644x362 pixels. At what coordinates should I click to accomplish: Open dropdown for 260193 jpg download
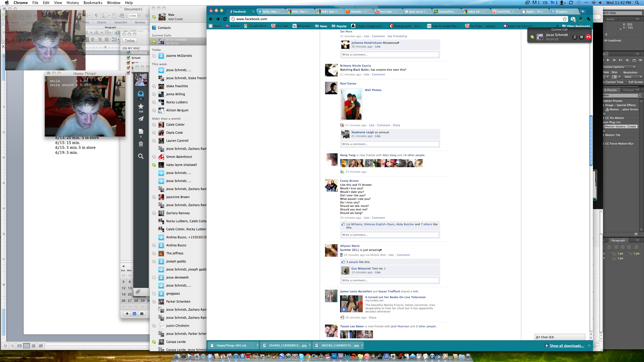362,345
